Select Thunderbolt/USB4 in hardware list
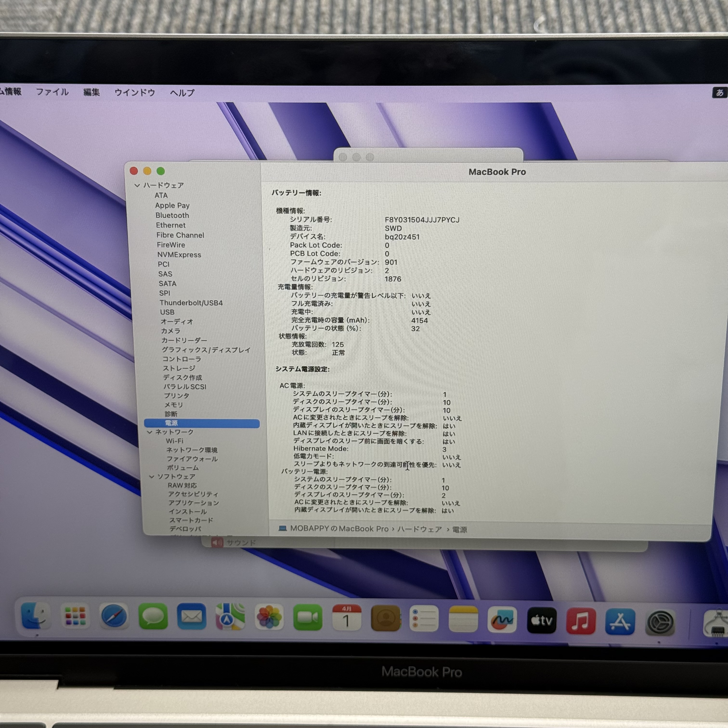 pos(191,303)
